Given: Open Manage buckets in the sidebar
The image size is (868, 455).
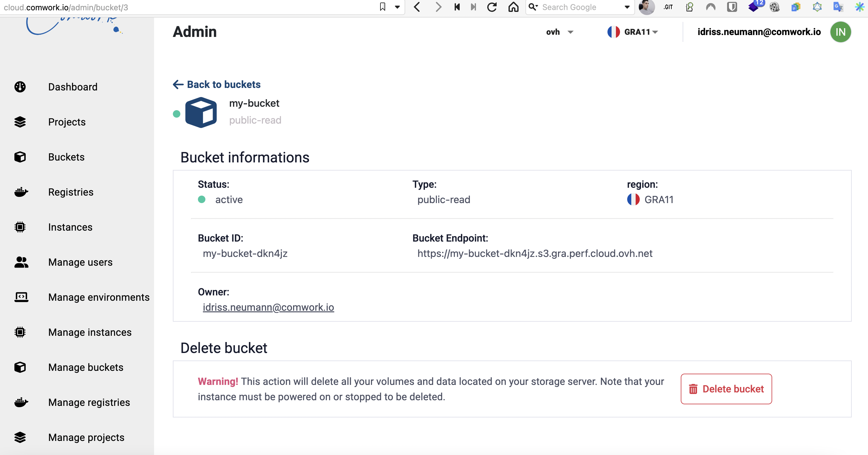Looking at the screenshot, I should coord(85,367).
